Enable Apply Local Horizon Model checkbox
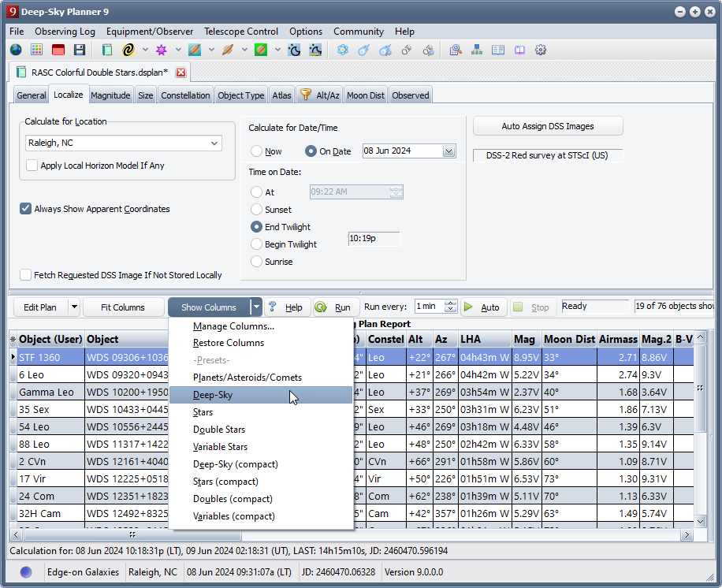This screenshot has width=722, height=588. click(32, 166)
